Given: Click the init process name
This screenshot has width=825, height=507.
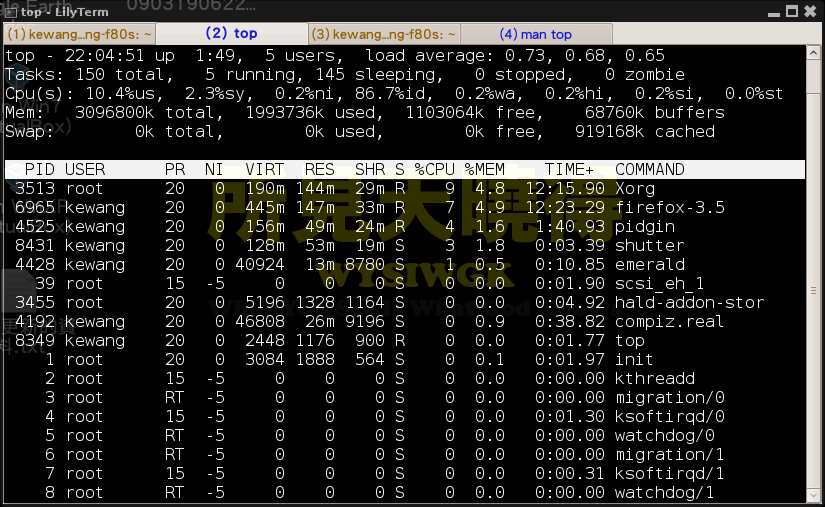Looking at the screenshot, I should pos(635,360).
